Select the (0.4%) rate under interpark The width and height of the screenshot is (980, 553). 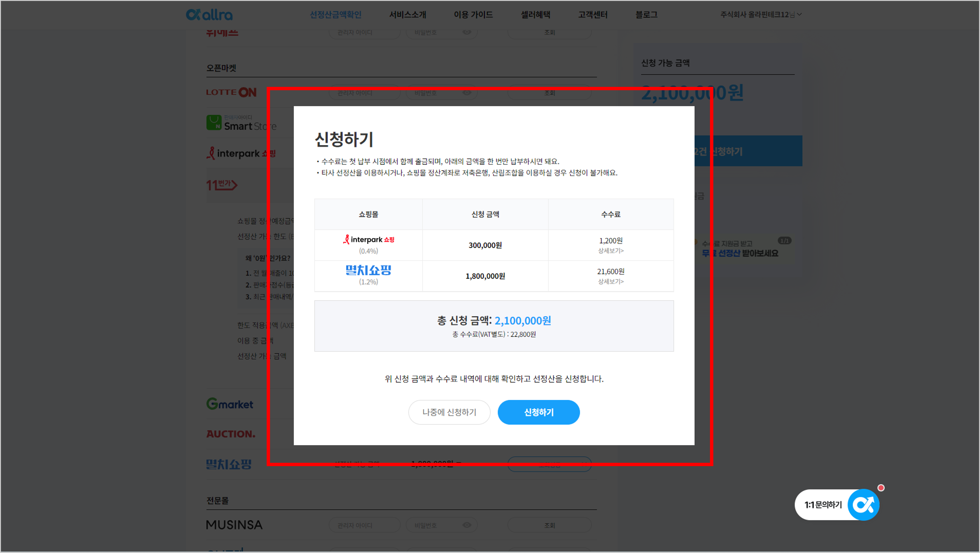368,251
